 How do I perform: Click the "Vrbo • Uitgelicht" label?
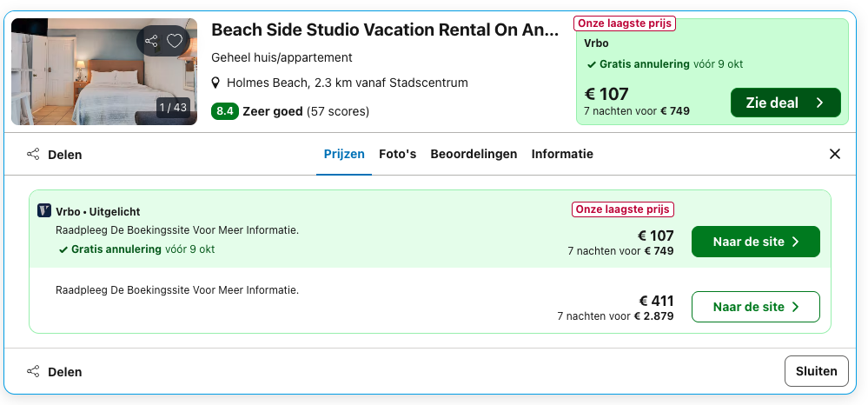(98, 212)
